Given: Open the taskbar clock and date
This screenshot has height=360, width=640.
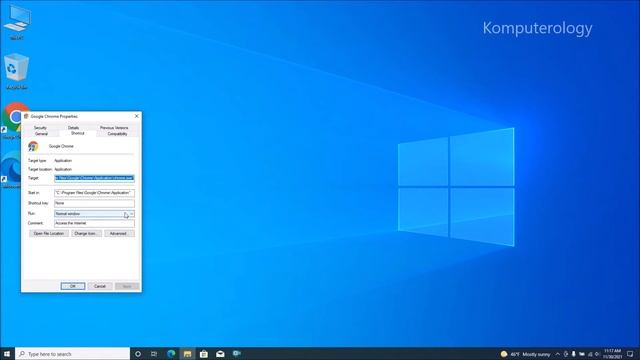Looking at the screenshot, I should pyautogui.click(x=612, y=354).
